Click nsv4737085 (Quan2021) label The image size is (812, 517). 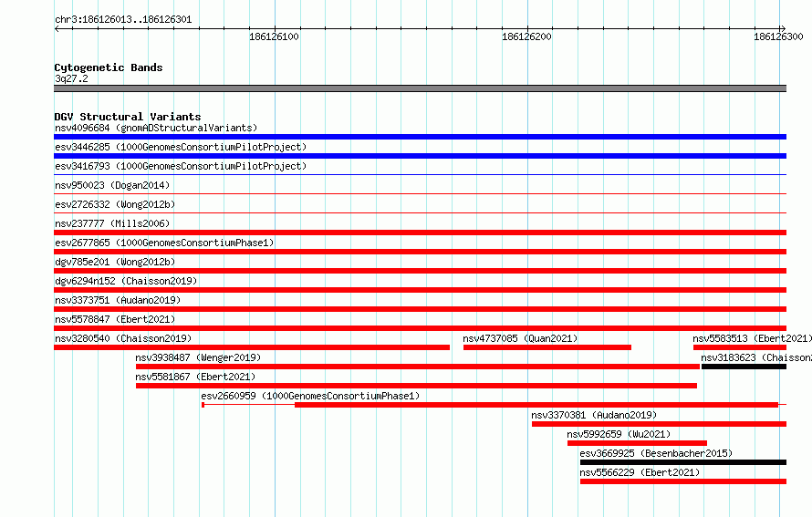(x=520, y=338)
